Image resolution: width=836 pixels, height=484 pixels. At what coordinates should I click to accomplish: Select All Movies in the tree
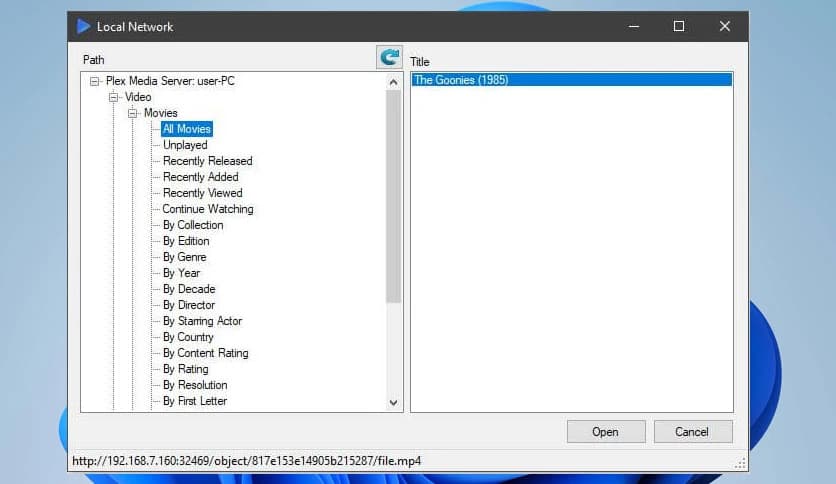tap(187, 129)
